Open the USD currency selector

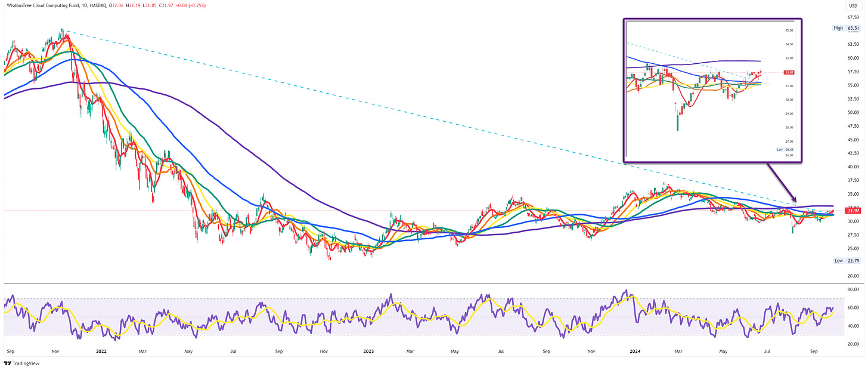(852, 5)
